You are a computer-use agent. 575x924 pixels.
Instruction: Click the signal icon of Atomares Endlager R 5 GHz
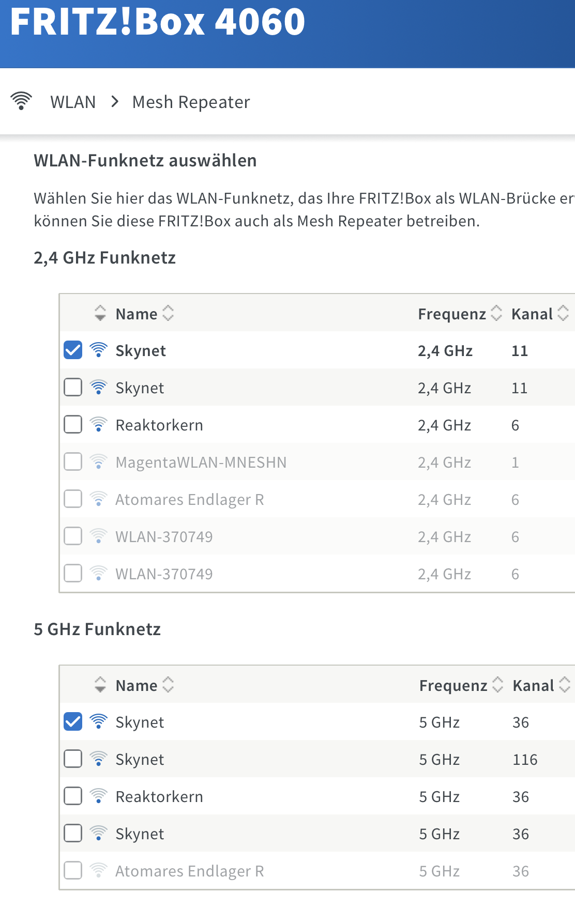[98, 871]
